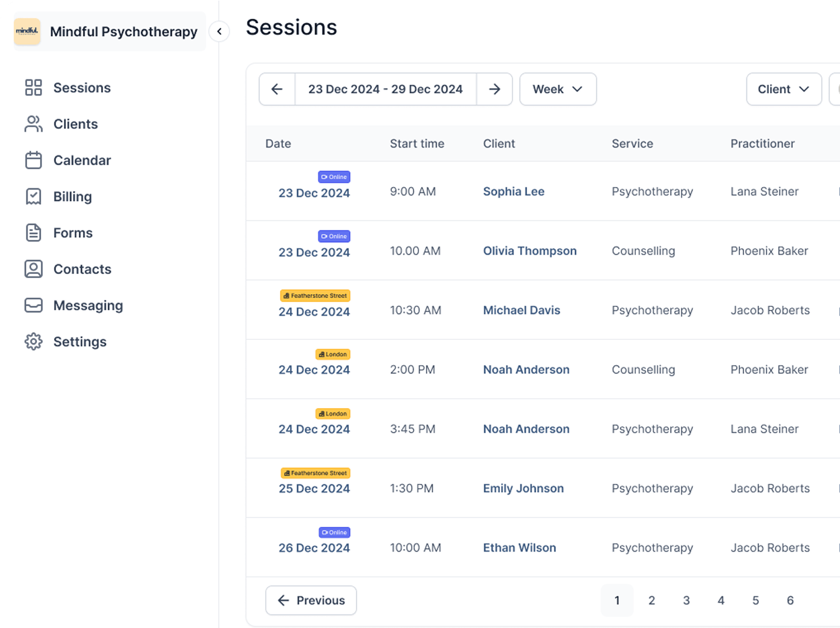Open Ethan Wilson client link
The width and height of the screenshot is (840, 628).
pos(519,548)
